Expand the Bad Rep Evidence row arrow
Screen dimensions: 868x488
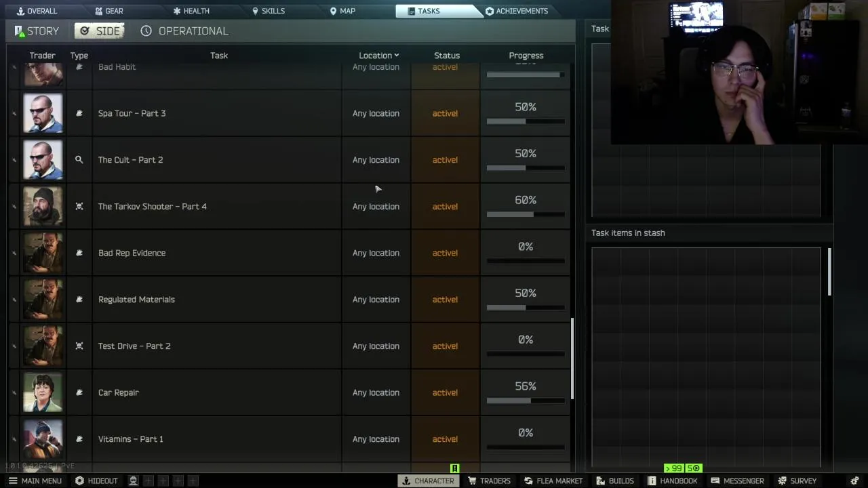14,253
